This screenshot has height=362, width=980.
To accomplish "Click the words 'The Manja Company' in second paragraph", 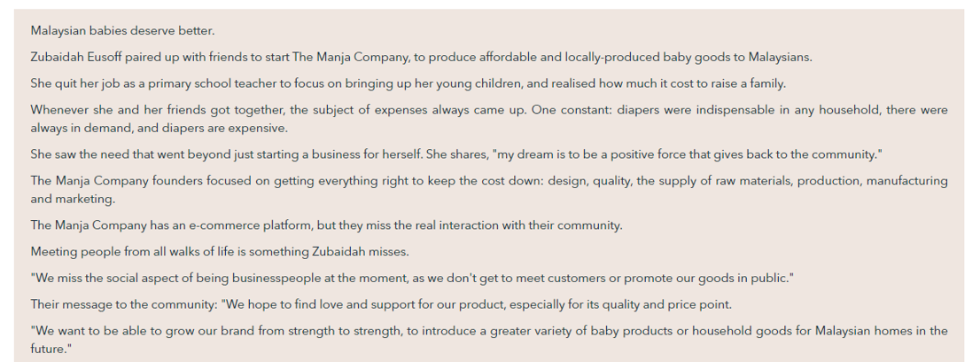I will (x=350, y=57).
